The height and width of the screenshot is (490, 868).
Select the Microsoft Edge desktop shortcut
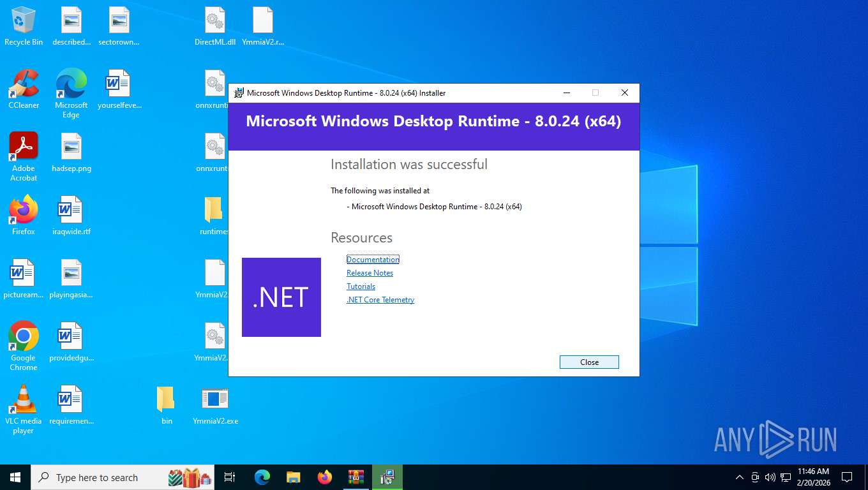point(71,94)
